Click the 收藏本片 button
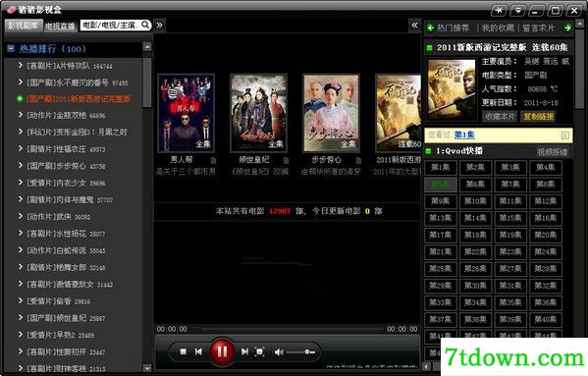The image size is (588, 376). (x=499, y=116)
